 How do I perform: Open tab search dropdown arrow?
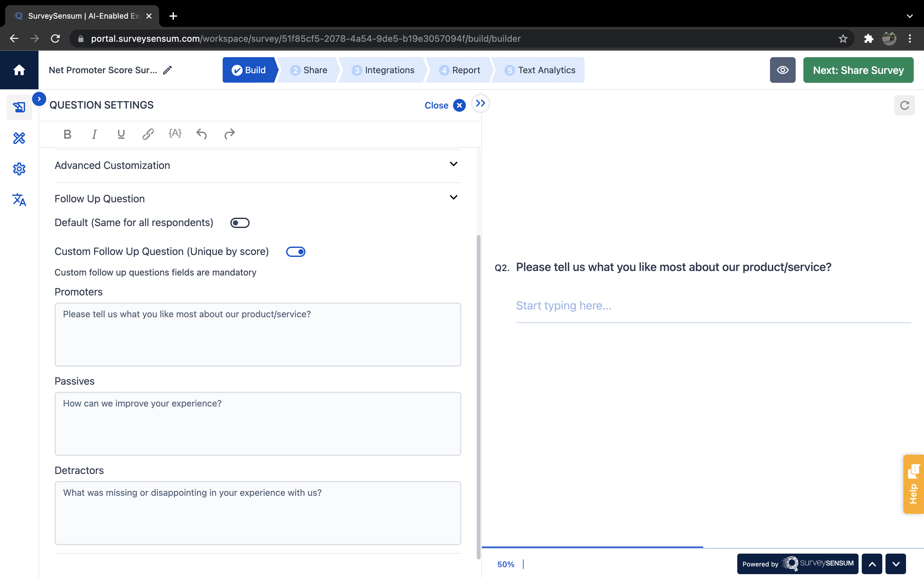tap(910, 16)
